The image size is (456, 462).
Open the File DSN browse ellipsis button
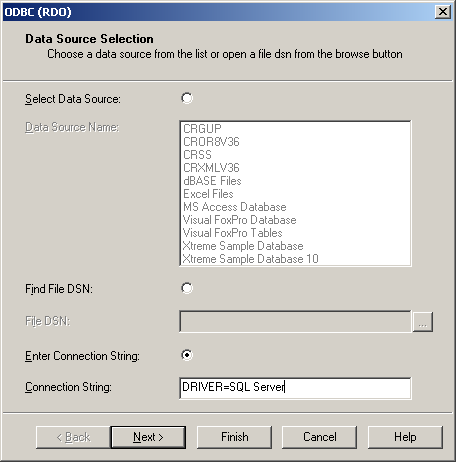(x=423, y=322)
